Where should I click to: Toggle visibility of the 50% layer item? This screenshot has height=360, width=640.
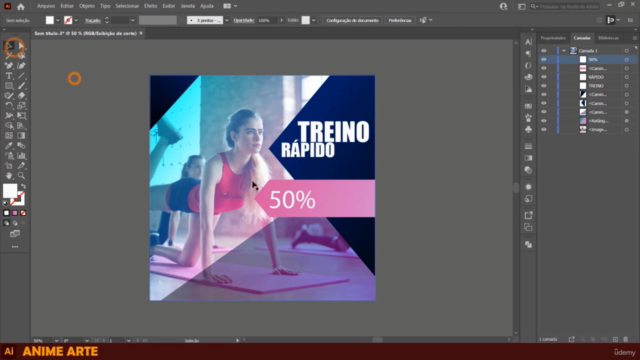pyautogui.click(x=544, y=60)
